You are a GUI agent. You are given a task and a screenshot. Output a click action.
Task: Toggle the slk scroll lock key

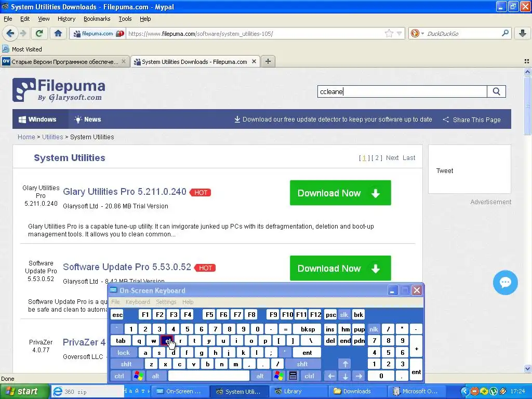click(344, 314)
